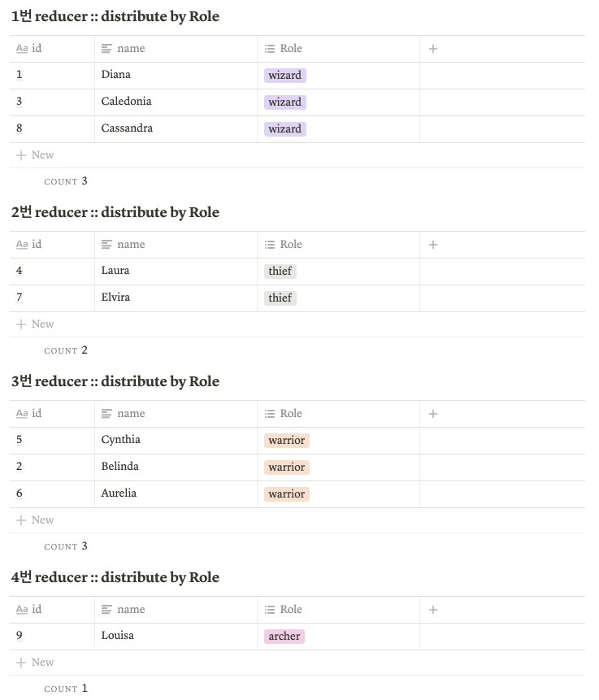The image size is (599, 700).
Task: Click the plus add-property icon in the third table
Action: click(x=432, y=413)
